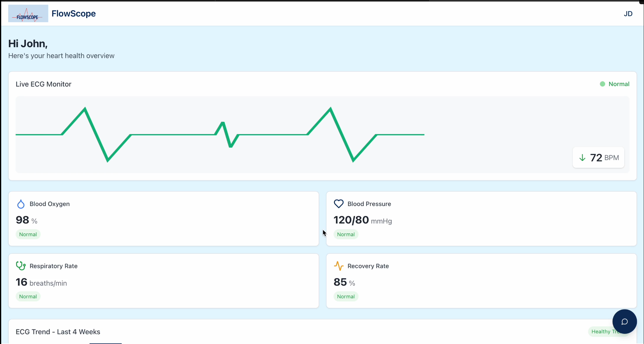
Task: Click the Blood Oxygen droplet icon
Action: coord(21,204)
